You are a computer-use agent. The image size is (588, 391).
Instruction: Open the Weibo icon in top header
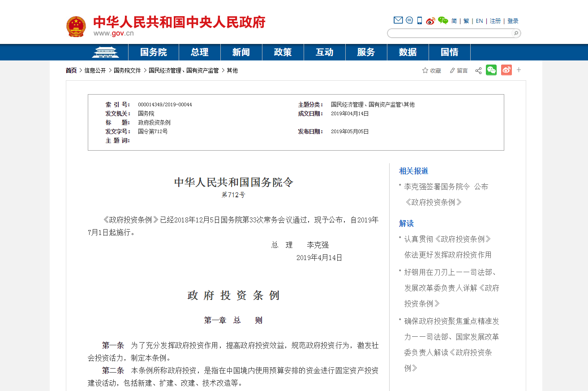(x=430, y=21)
